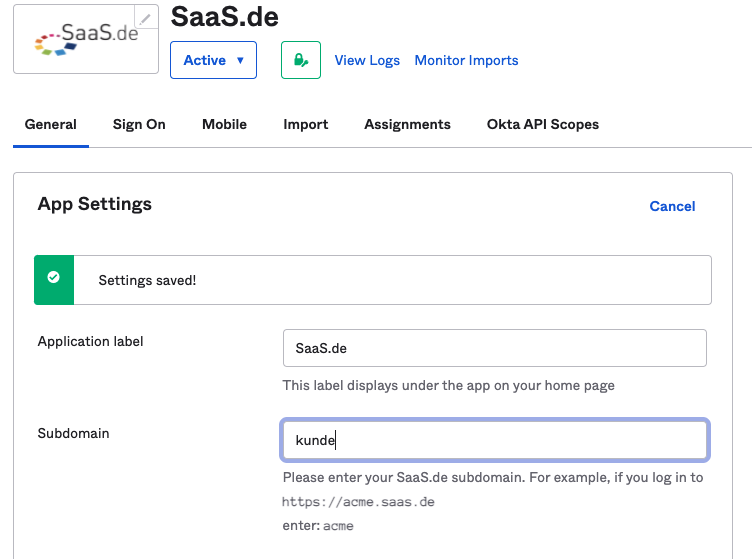Open the View Logs link
The height and width of the screenshot is (559, 752).
coord(367,60)
